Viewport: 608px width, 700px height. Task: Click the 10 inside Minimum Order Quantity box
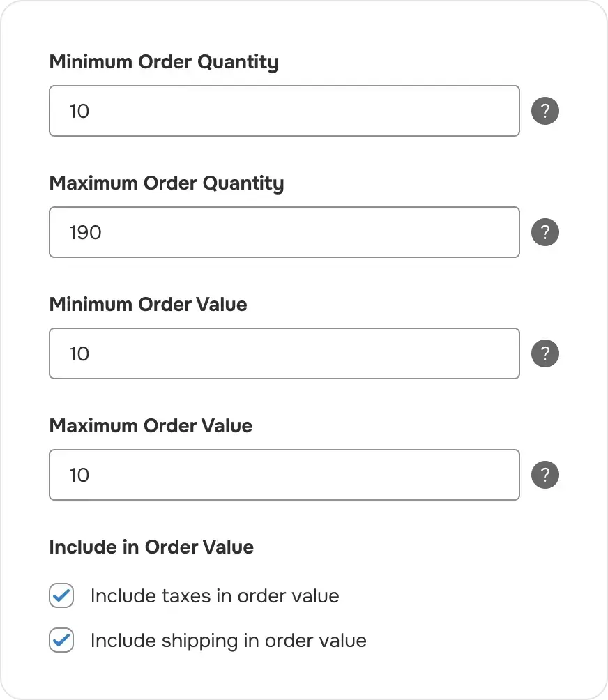pos(79,111)
